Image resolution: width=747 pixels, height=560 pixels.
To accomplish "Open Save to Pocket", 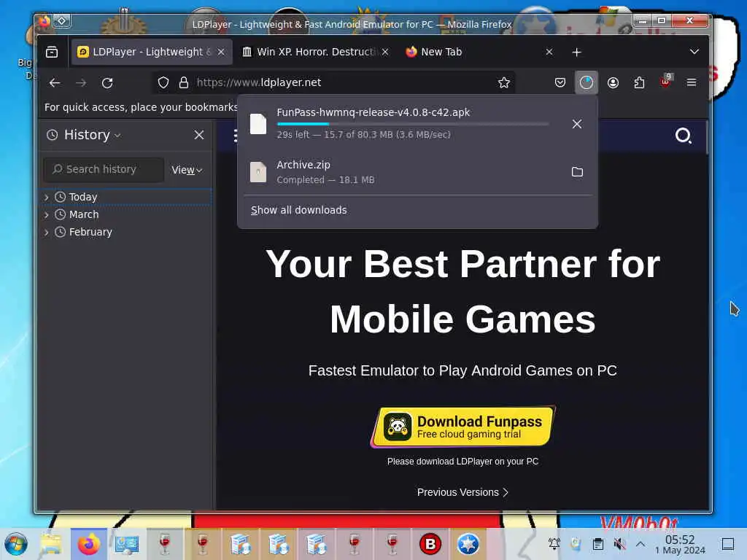I will (560, 83).
